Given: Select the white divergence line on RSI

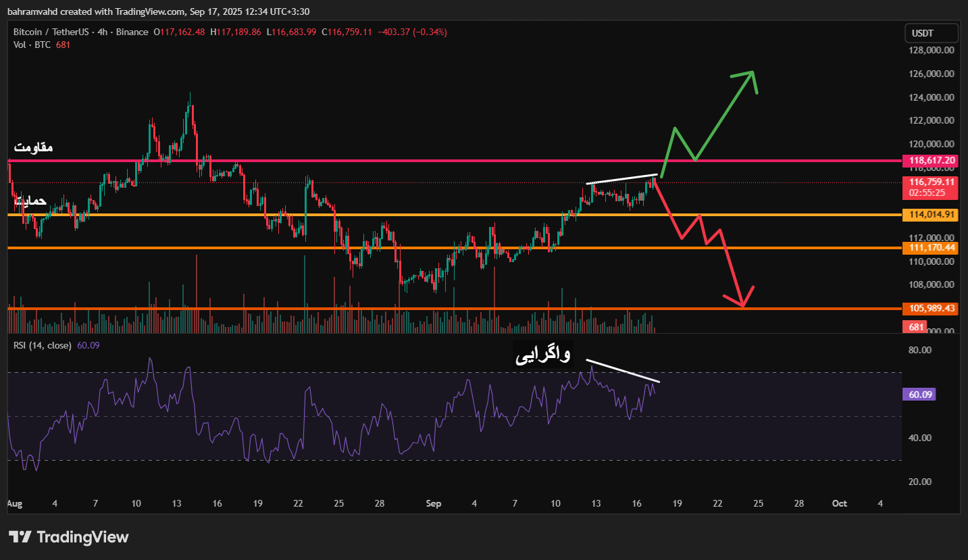Looking at the screenshot, I should tap(621, 371).
